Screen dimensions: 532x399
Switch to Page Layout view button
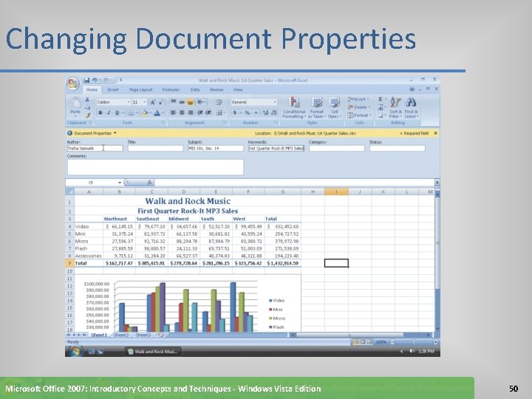[362, 342]
